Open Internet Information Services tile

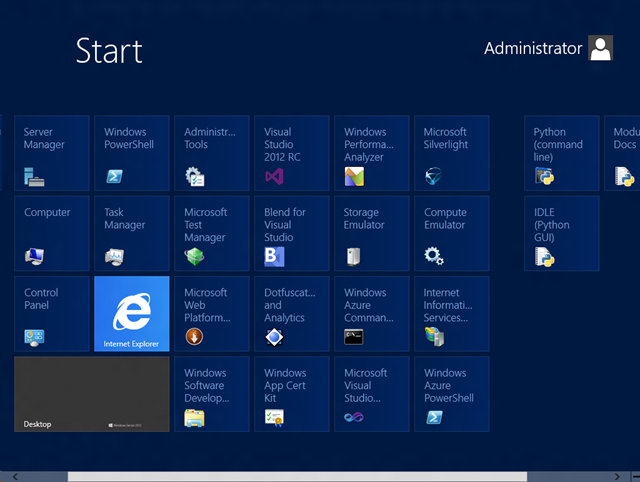point(451,314)
